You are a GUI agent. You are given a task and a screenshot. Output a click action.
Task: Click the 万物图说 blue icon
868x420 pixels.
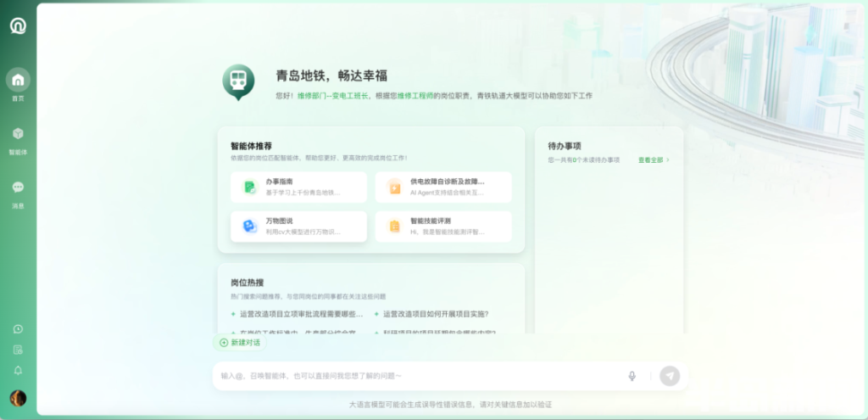[250, 226]
